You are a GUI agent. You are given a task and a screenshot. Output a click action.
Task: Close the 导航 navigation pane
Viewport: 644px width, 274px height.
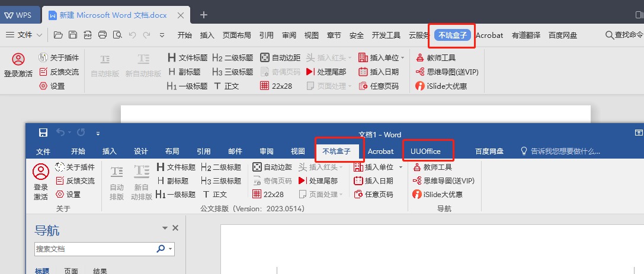tap(175, 228)
